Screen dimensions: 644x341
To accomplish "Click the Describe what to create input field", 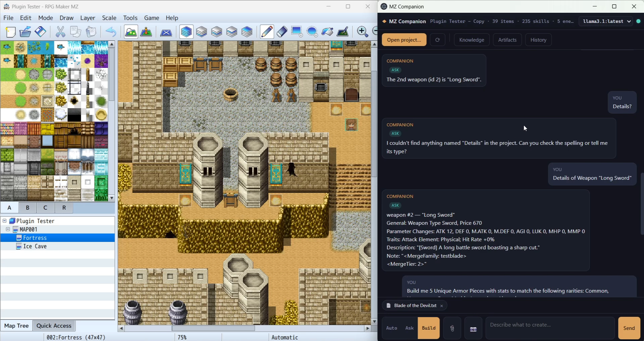I will pos(550,328).
